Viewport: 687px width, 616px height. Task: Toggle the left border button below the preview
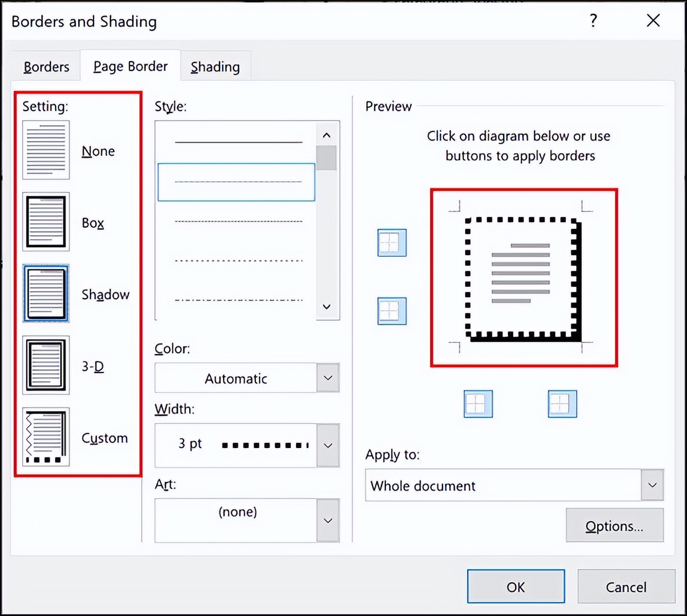(x=478, y=404)
